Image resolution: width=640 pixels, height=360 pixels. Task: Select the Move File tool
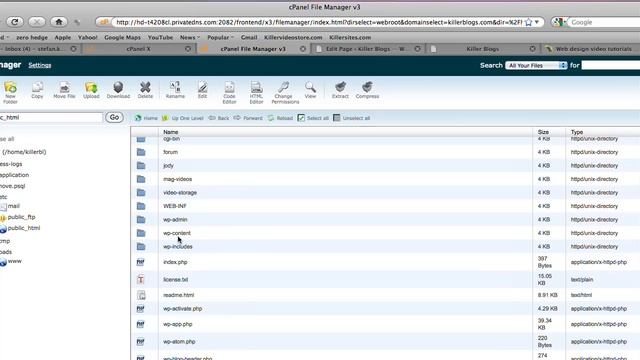[x=64, y=90]
